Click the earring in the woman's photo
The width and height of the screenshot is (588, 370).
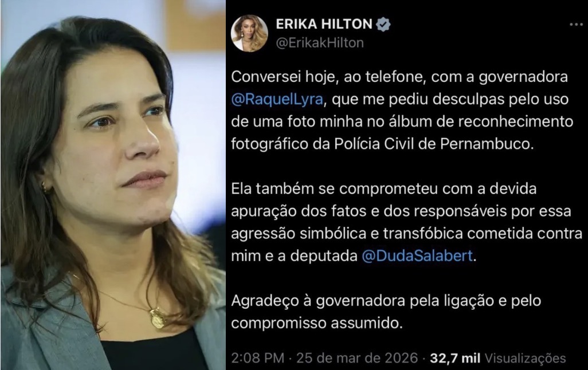click(44, 187)
